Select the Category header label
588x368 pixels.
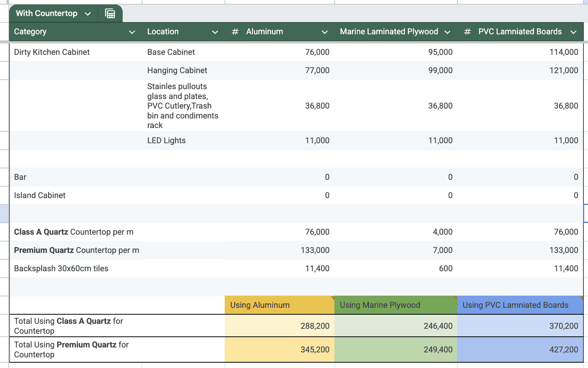[30, 32]
